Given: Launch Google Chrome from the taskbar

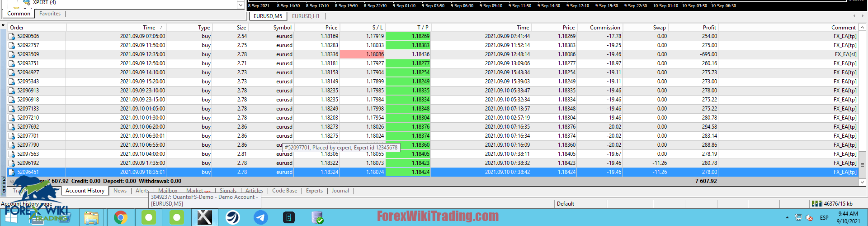Looking at the screenshot, I should point(120,218).
